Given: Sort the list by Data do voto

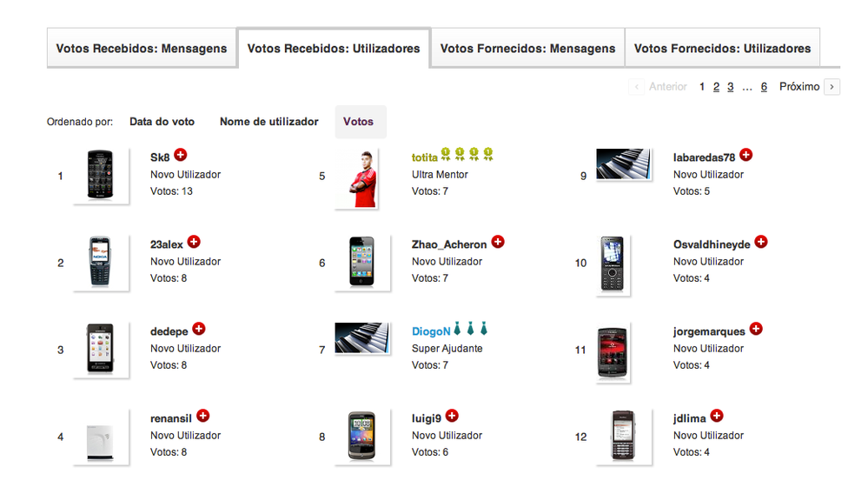Looking at the screenshot, I should pos(162,122).
